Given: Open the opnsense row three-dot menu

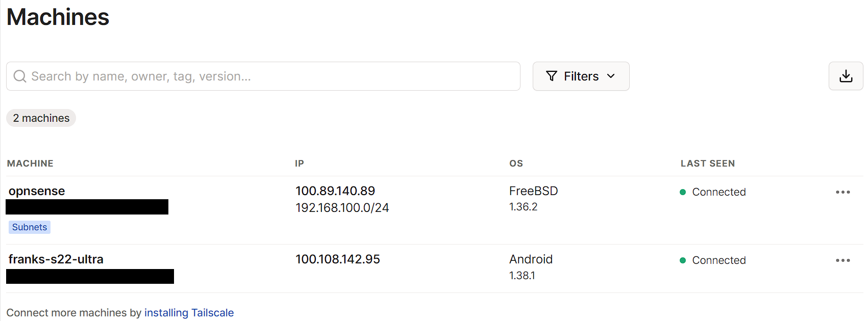Looking at the screenshot, I should 842,192.
